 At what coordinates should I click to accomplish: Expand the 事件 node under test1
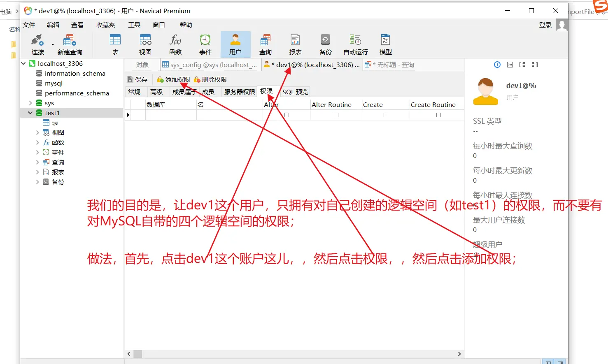coord(37,152)
